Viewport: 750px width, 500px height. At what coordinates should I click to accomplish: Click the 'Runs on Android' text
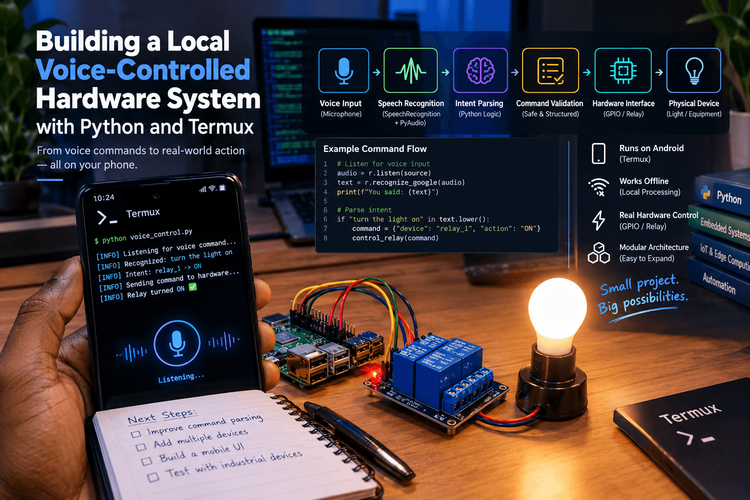(651, 148)
